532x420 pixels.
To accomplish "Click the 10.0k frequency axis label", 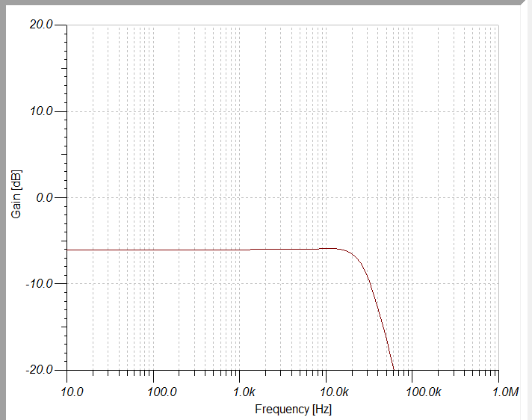I will click(334, 392).
